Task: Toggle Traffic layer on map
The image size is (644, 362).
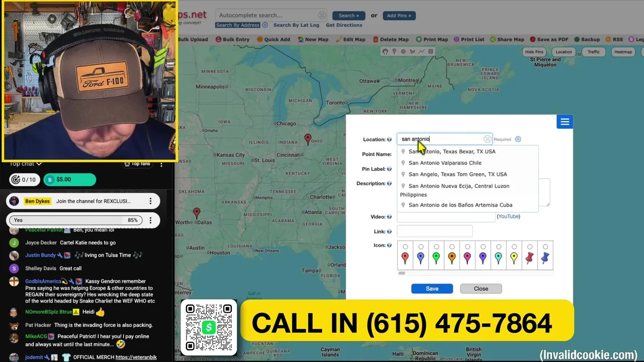Action: [x=594, y=52]
